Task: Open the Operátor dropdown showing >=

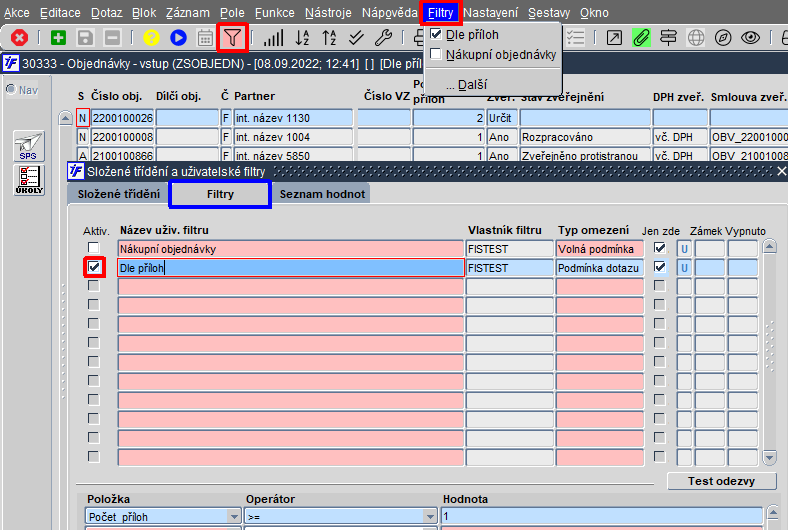Action: (432, 516)
